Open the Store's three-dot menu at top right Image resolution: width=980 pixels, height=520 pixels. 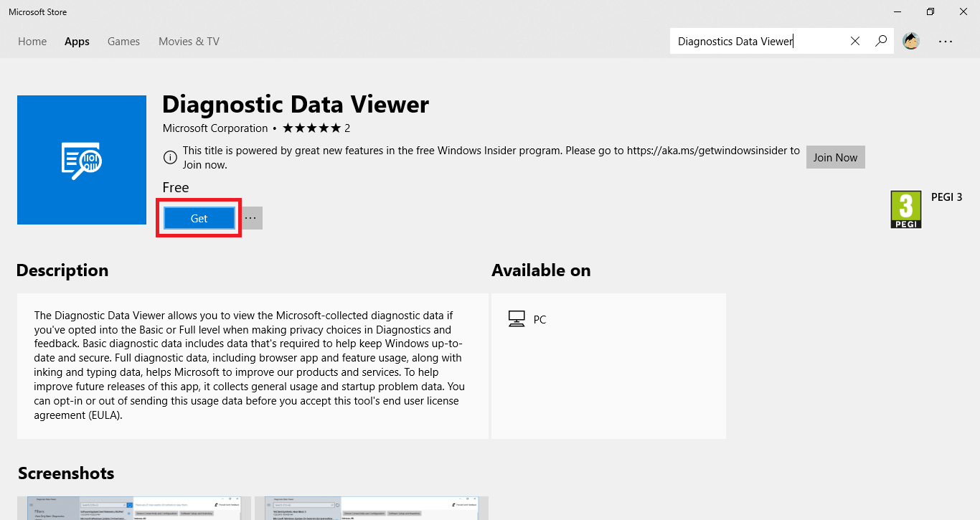tap(946, 42)
